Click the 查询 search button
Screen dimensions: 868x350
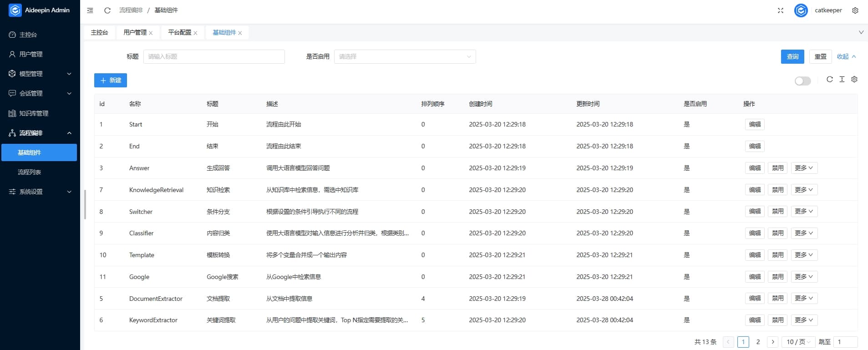[x=792, y=56]
